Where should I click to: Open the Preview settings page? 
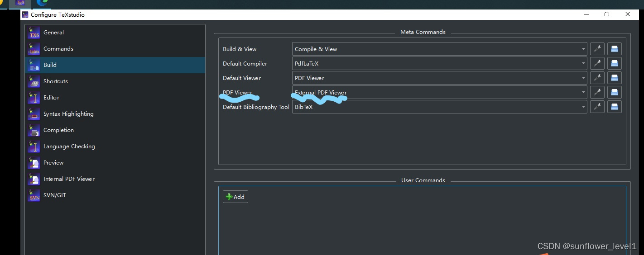115,163
